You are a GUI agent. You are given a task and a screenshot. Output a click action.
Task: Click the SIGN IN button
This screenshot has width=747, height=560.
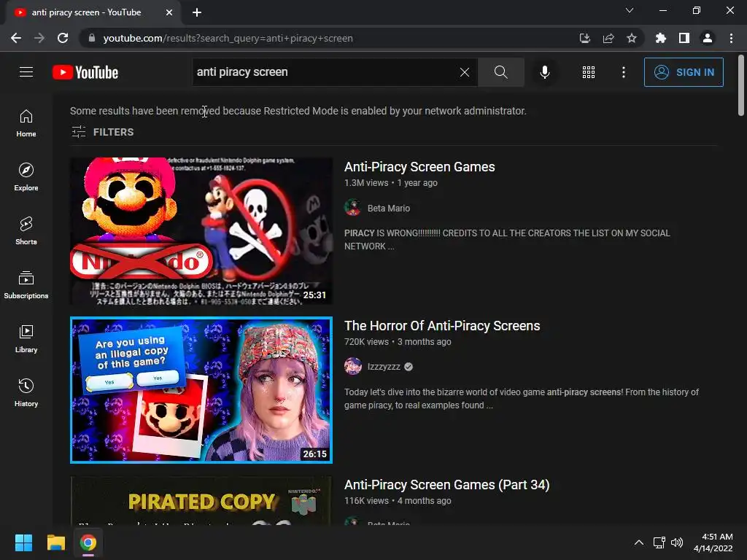coord(684,72)
